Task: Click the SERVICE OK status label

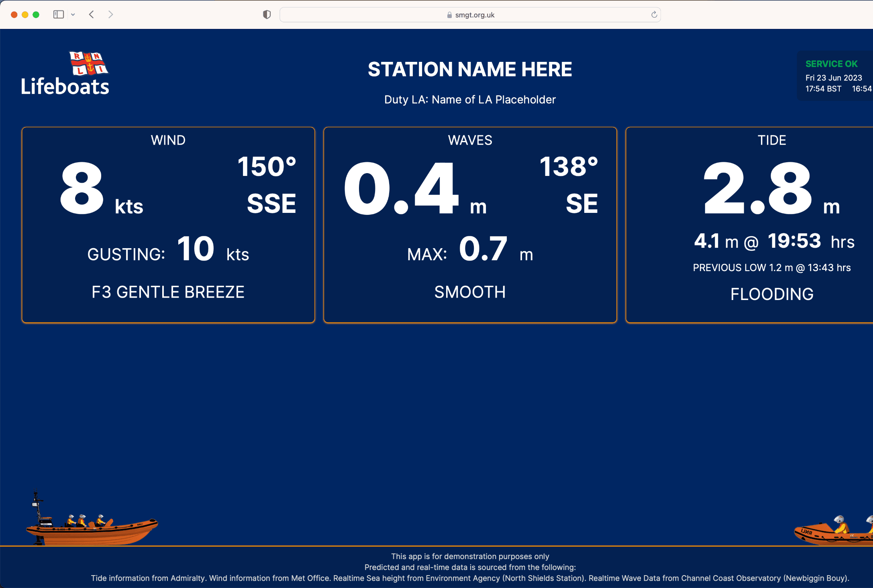Action: 831,64
